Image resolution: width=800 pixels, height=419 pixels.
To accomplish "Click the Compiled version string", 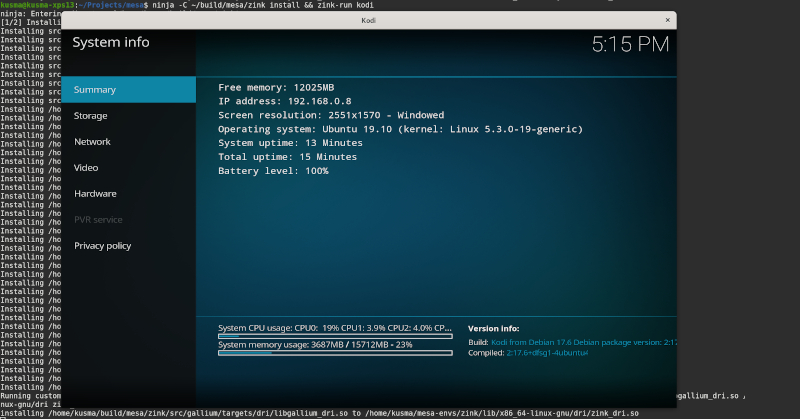I will tap(548, 353).
